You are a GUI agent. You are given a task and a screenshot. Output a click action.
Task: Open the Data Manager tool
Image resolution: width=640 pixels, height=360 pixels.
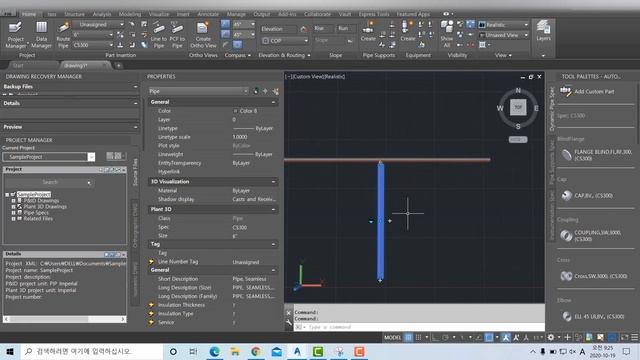point(41,35)
